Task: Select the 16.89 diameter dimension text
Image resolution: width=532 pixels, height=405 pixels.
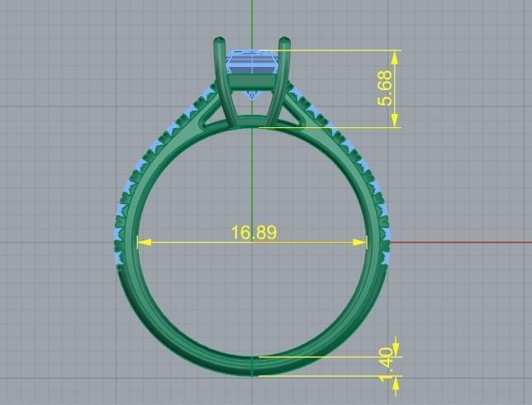Action: (x=254, y=232)
